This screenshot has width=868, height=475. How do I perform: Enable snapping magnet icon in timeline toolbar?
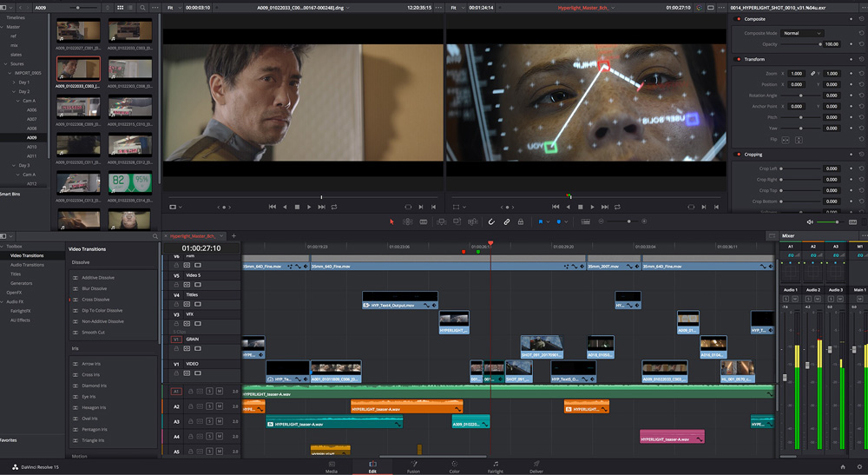[x=491, y=221]
